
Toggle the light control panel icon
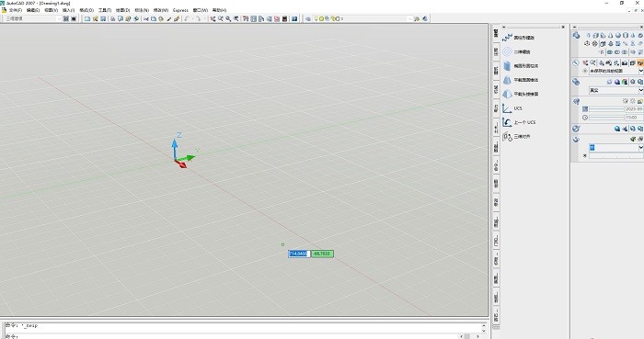576,101
